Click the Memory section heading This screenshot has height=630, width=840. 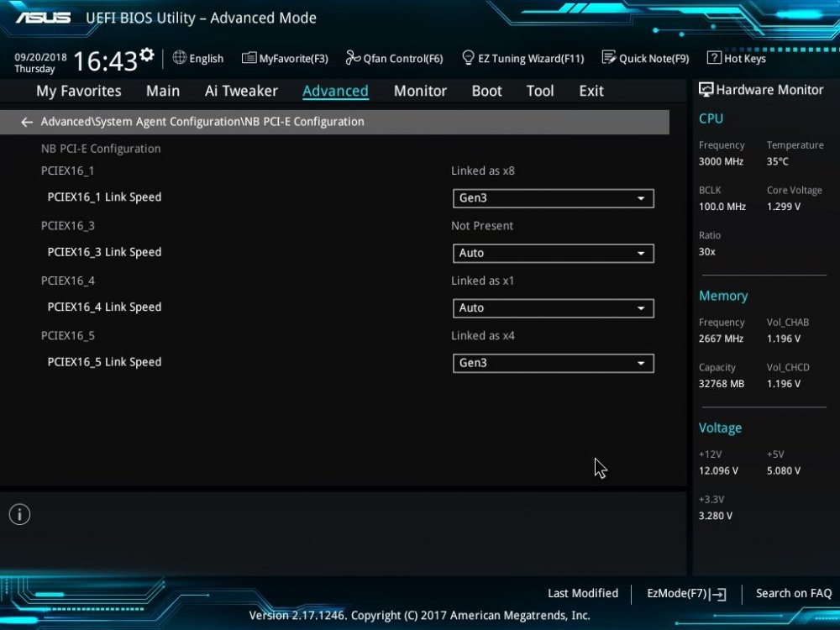tap(723, 297)
